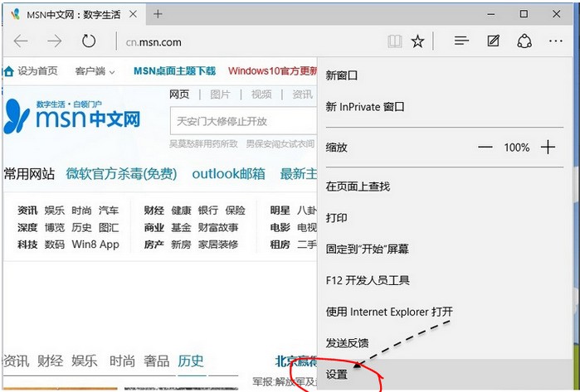This screenshot has width=580, height=392.
Task: Open MSN桌面主题下载 link
Action: [174, 71]
